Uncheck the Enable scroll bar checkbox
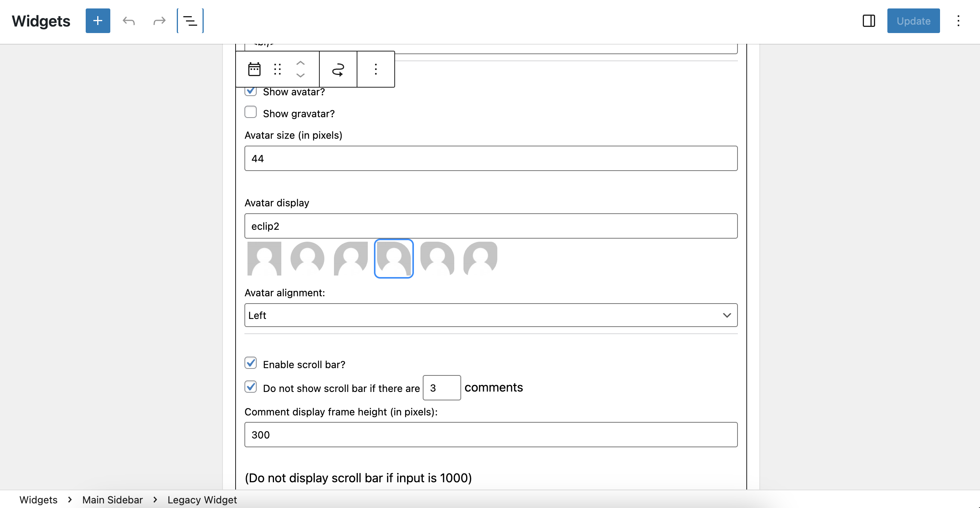Image resolution: width=980 pixels, height=508 pixels. [x=251, y=363]
